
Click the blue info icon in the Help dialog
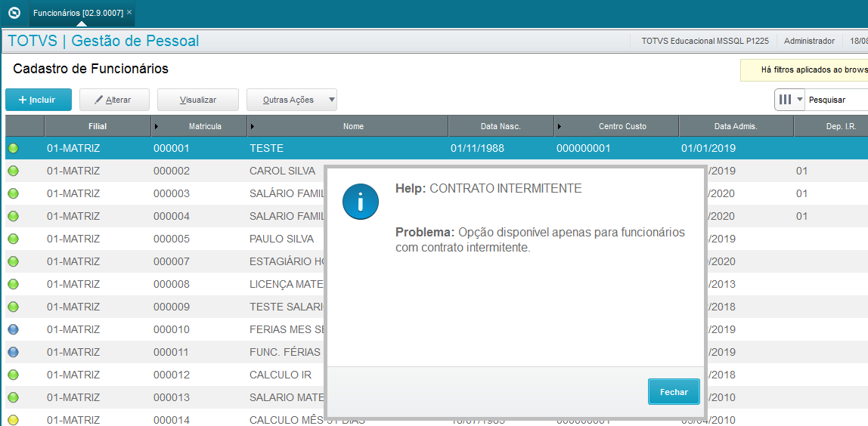coord(361,202)
